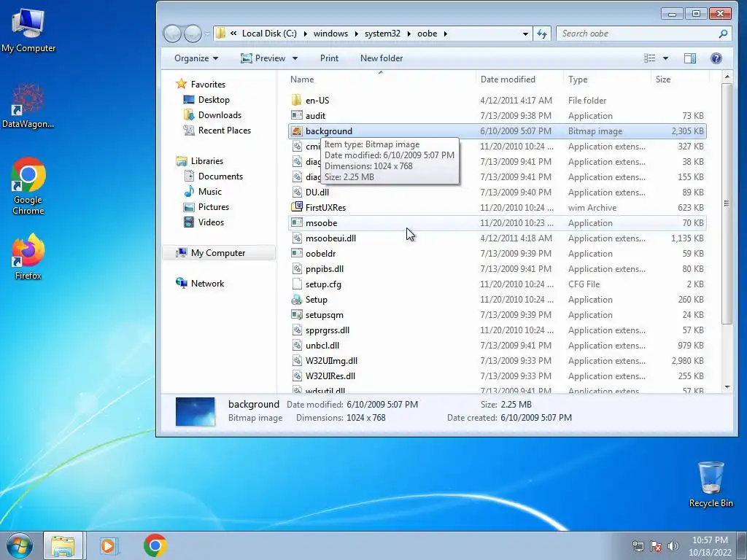Navigate to windows in breadcrumb
This screenshot has width=747, height=560.
click(x=330, y=34)
